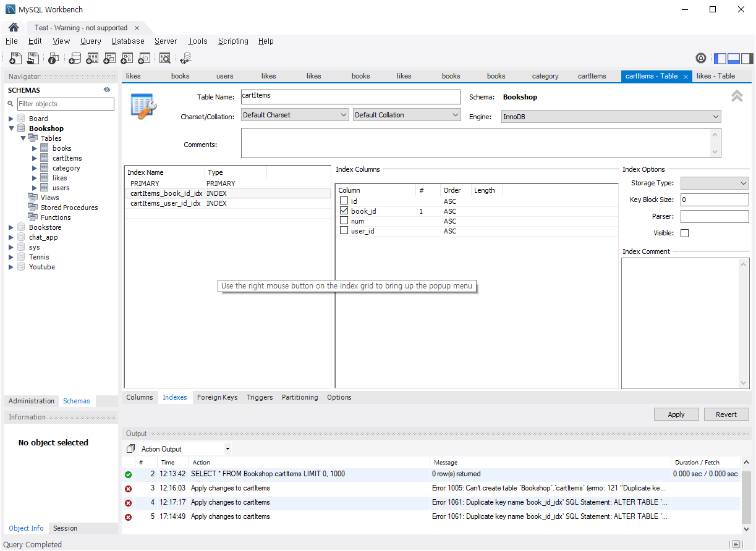Switch to the Triggers tab

[260, 397]
